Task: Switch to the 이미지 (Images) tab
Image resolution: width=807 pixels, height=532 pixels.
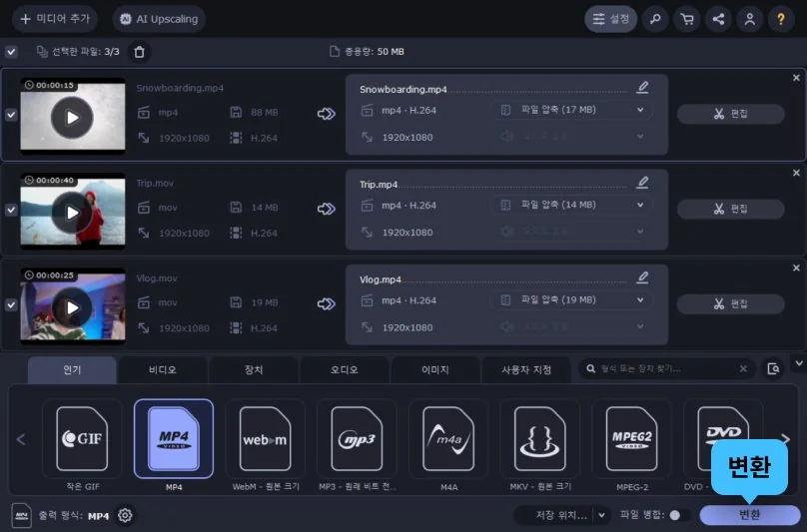Action: [x=435, y=370]
